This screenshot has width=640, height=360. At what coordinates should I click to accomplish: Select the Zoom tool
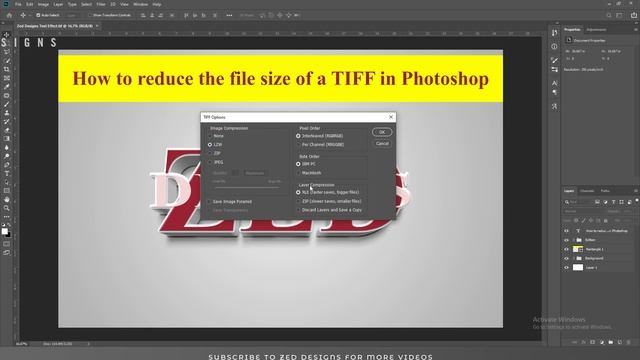(x=7, y=208)
